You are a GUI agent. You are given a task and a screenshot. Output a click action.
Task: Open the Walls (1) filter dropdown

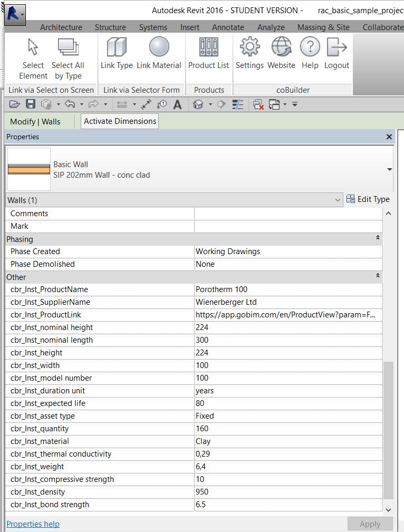click(338, 200)
